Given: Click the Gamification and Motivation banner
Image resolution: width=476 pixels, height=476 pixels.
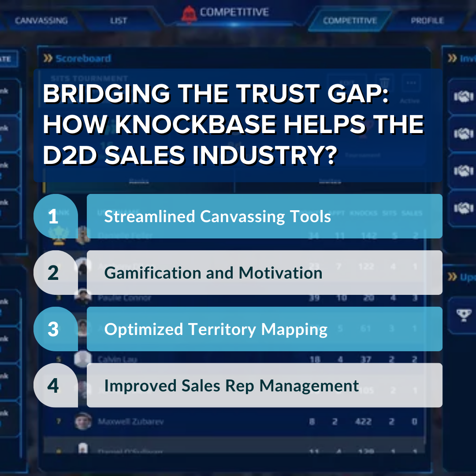Looking at the screenshot, I should (264, 273).
